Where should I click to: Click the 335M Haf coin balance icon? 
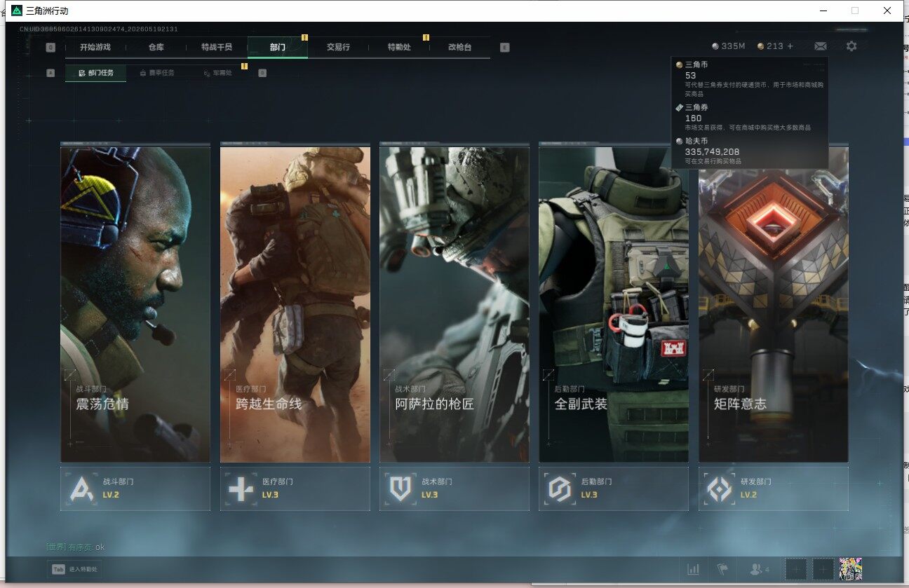pyautogui.click(x=715, y=46)
